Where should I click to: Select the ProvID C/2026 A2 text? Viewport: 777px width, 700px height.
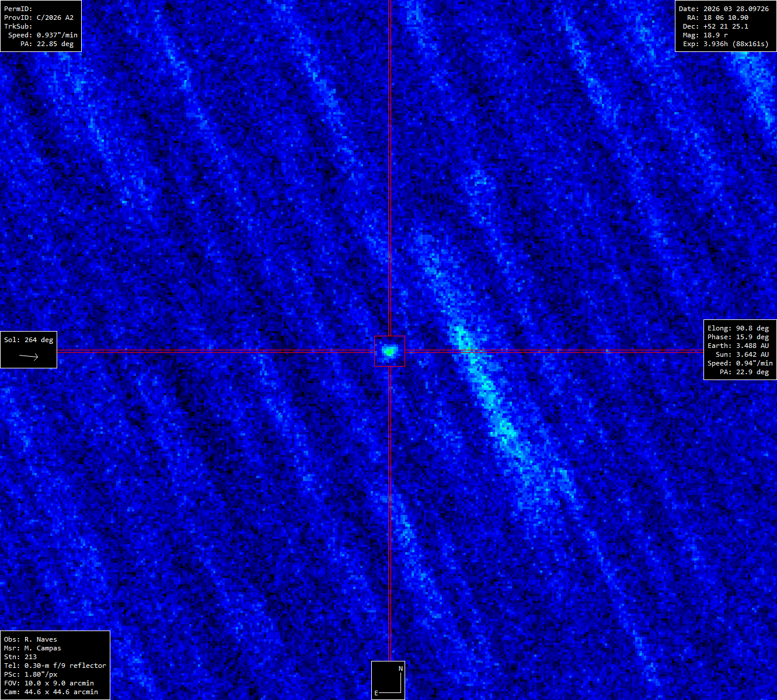tap(39, 18)
